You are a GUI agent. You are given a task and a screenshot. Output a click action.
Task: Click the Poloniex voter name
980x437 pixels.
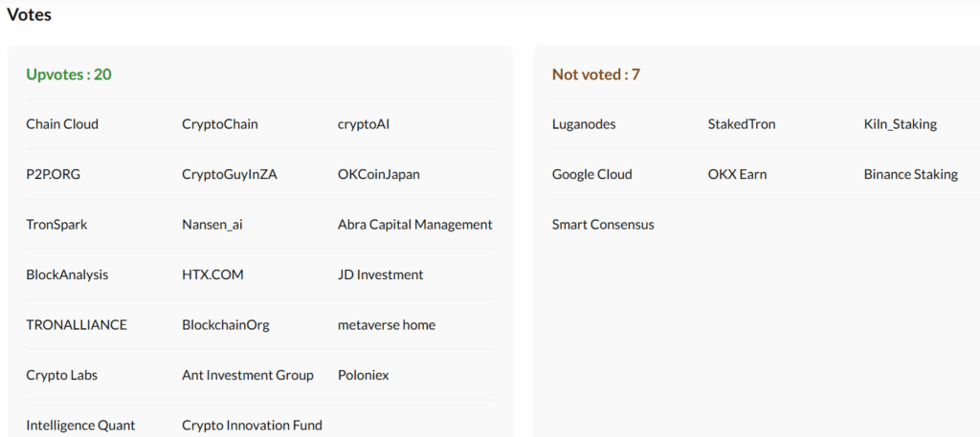(364, 375)
